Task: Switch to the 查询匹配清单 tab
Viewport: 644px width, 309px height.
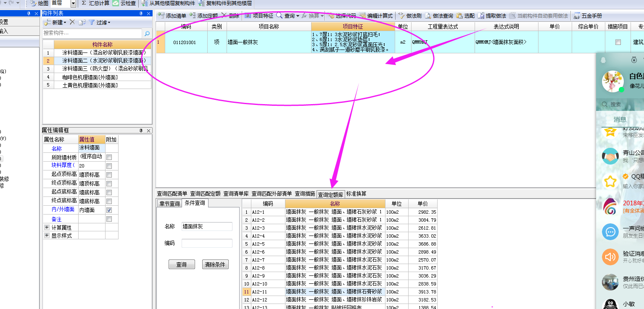Action: pyautogui.click(x=172, y=194)
